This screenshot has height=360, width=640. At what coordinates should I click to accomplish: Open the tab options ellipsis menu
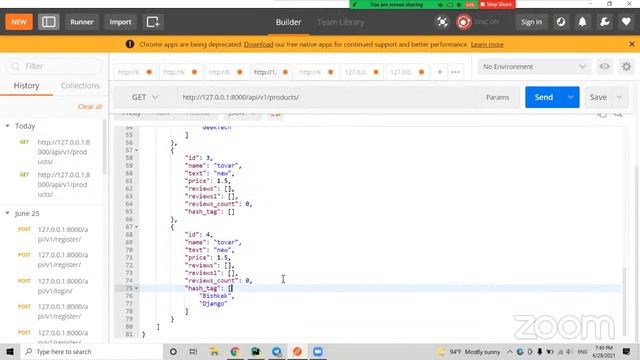click(455, 72)
